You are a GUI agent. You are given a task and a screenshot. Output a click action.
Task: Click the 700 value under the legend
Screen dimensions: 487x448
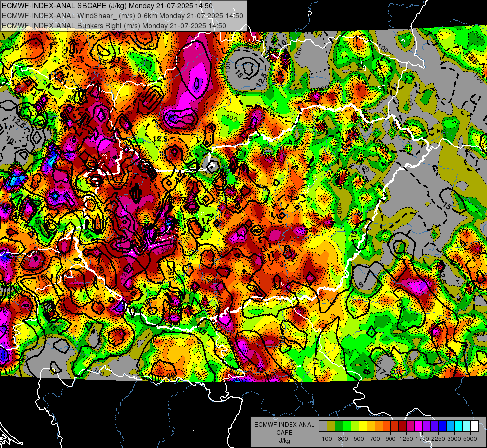click(x=375, y=439)
